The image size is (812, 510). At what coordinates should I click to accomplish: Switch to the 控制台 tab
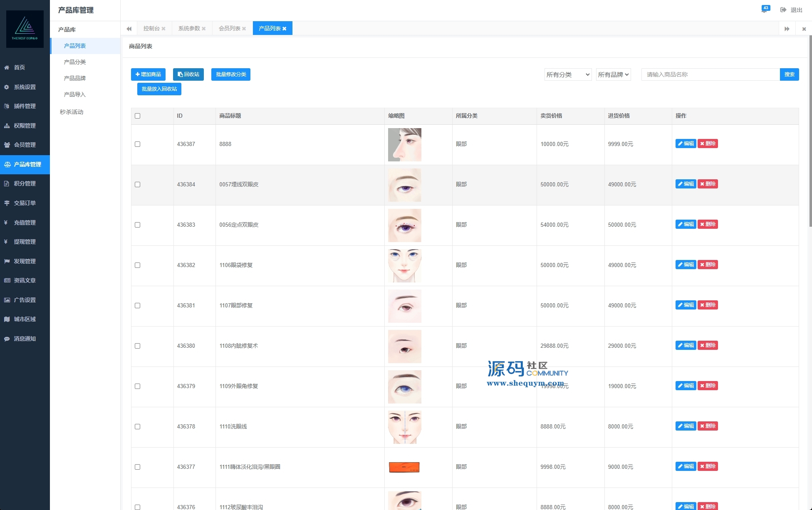151,29
